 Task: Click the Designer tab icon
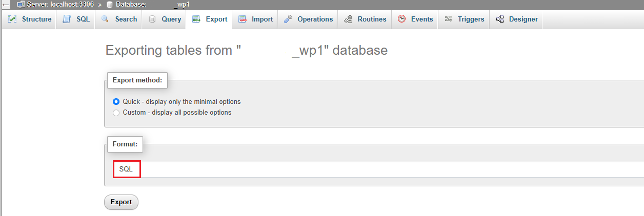point(500,19)
